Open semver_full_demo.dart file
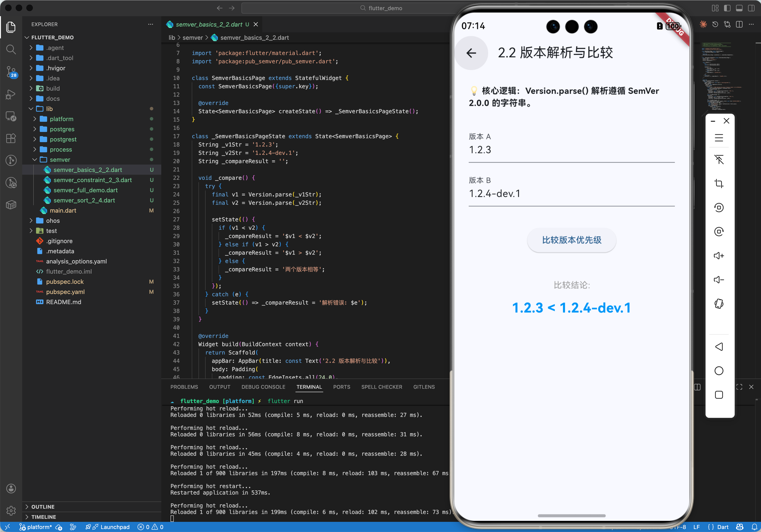This screenshot has height=532, width=761. (85, 190)
